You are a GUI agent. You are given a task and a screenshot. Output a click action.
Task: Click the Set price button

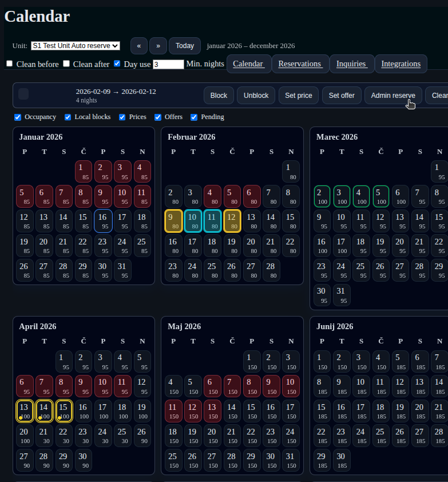(299, 96)
